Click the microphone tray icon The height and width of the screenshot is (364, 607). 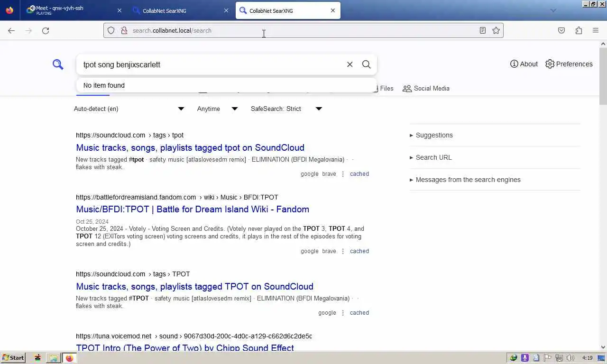(x=525, y=358)
